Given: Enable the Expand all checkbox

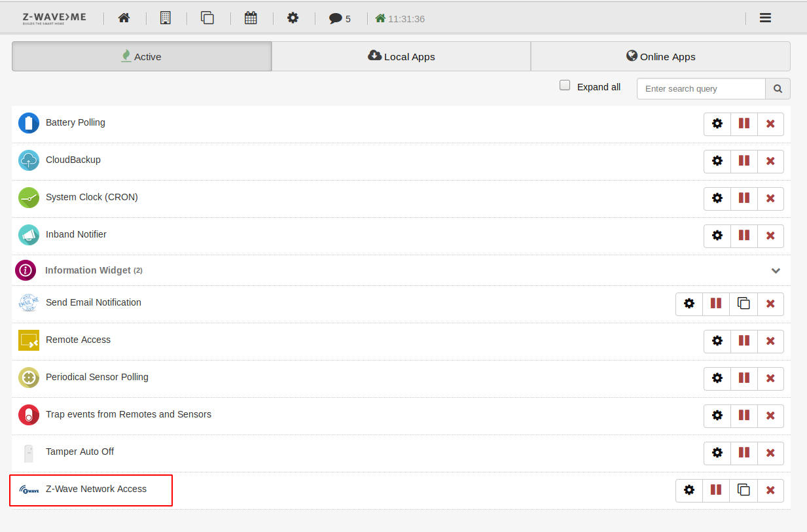Looking at the screenshot, I should pyautogui.click(x=565, y=86).
